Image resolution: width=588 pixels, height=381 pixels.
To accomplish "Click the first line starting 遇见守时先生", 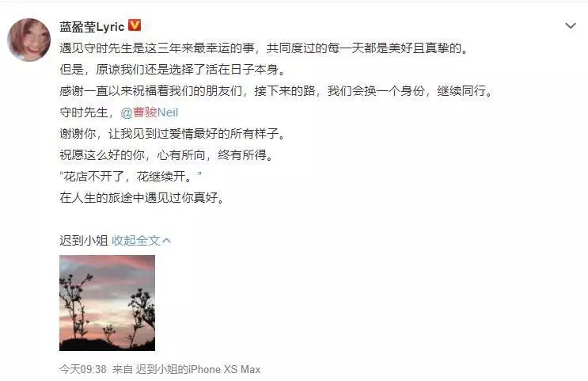I will [264, 48].
